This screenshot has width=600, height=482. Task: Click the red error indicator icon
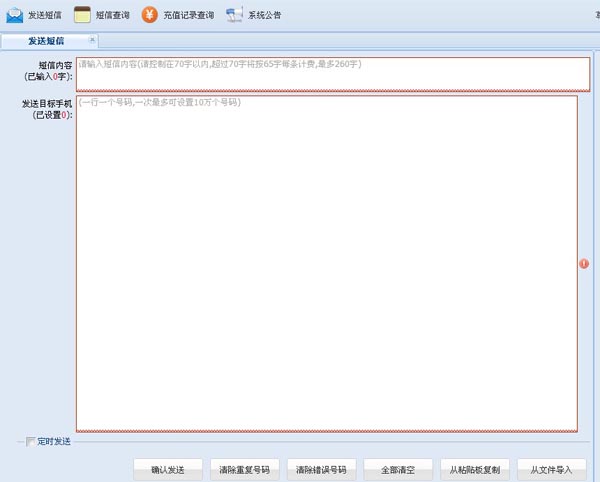(584, 264)
